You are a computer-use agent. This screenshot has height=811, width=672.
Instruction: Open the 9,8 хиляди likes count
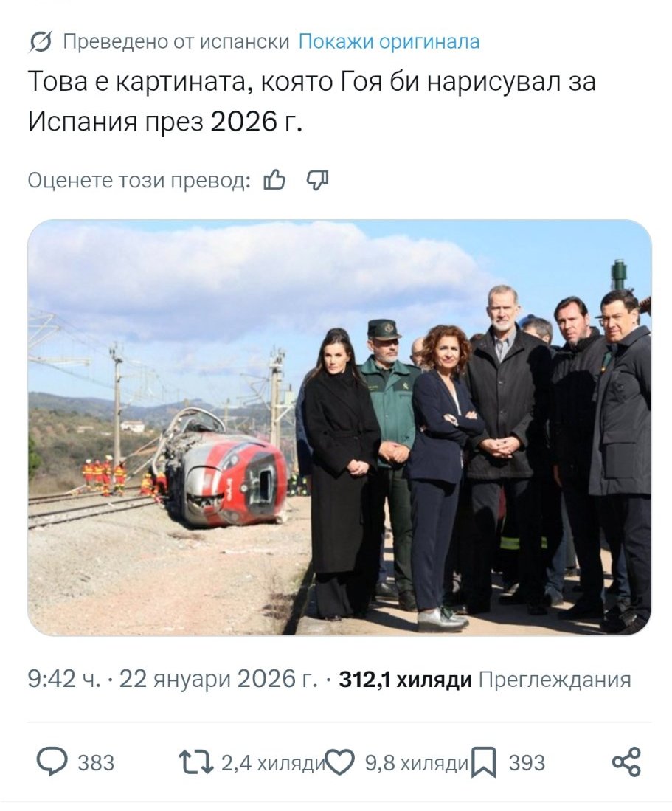pos(417,763)
